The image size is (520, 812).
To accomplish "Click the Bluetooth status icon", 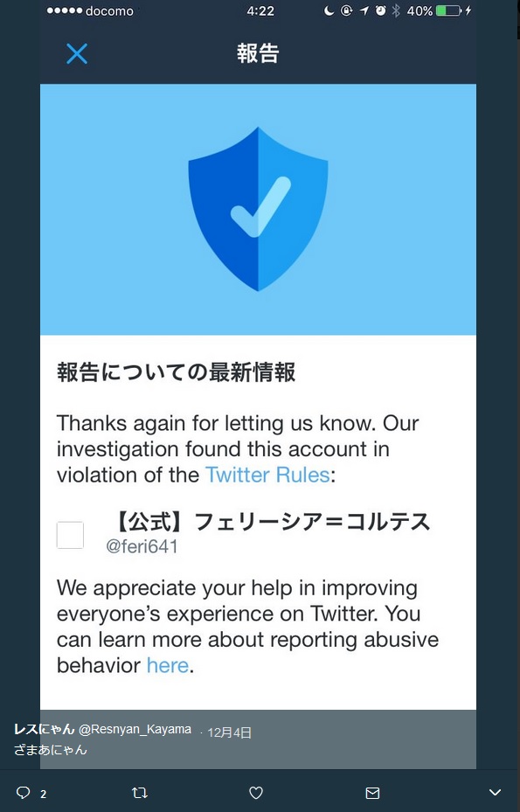I will coord(396,10).
